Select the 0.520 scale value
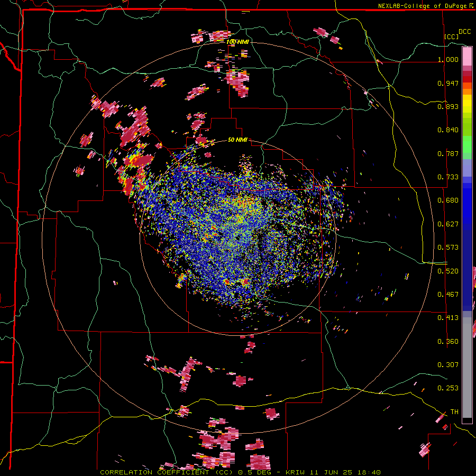 point(448,271)
